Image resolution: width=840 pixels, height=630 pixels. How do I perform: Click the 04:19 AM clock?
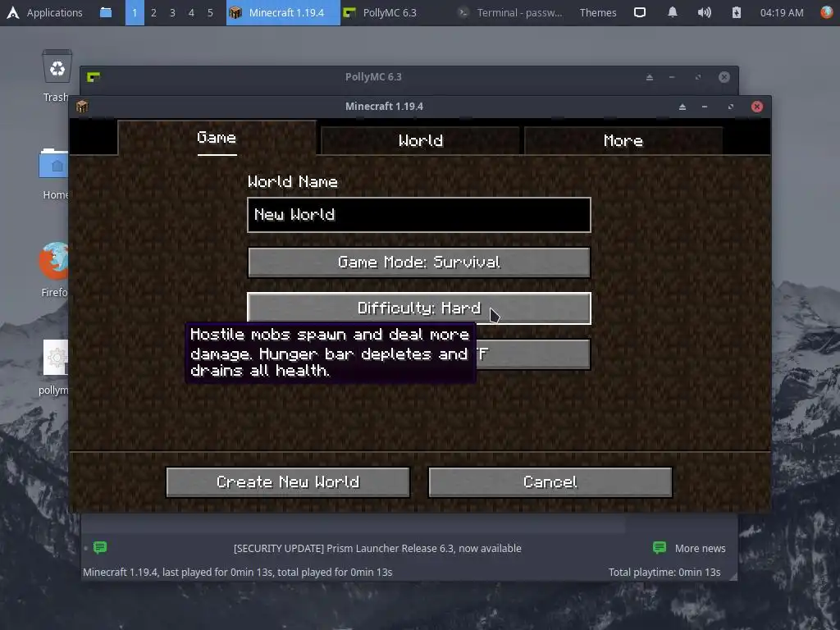[782, 12]
